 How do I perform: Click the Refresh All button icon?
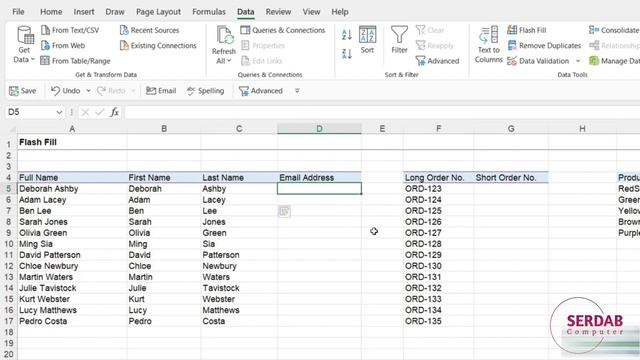(x=224, y=36)
